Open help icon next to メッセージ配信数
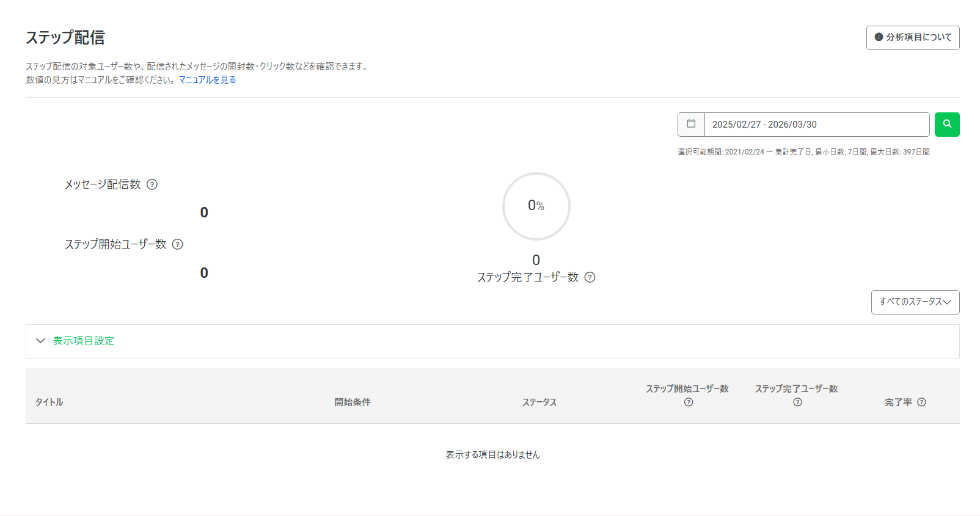980x516 pixels. 152,184
